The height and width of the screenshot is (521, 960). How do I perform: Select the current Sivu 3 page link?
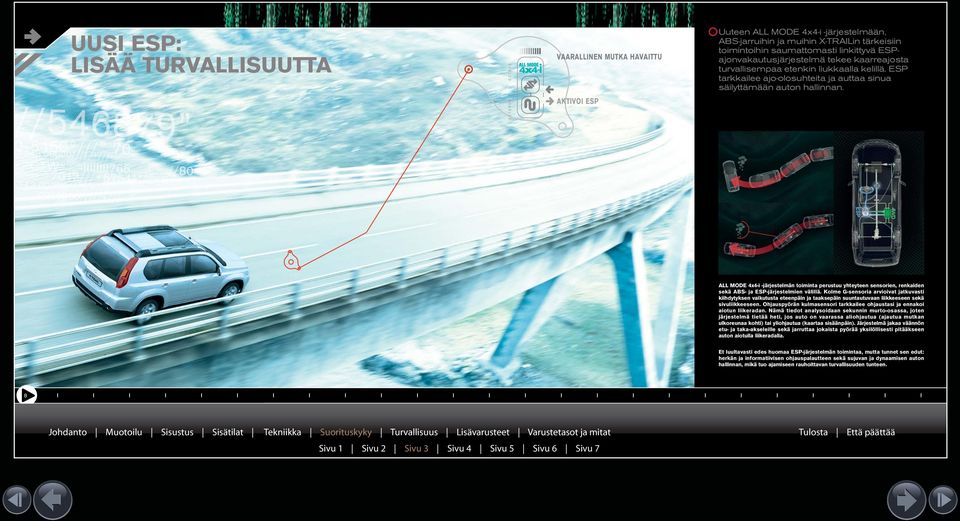[x=416, y=449]
